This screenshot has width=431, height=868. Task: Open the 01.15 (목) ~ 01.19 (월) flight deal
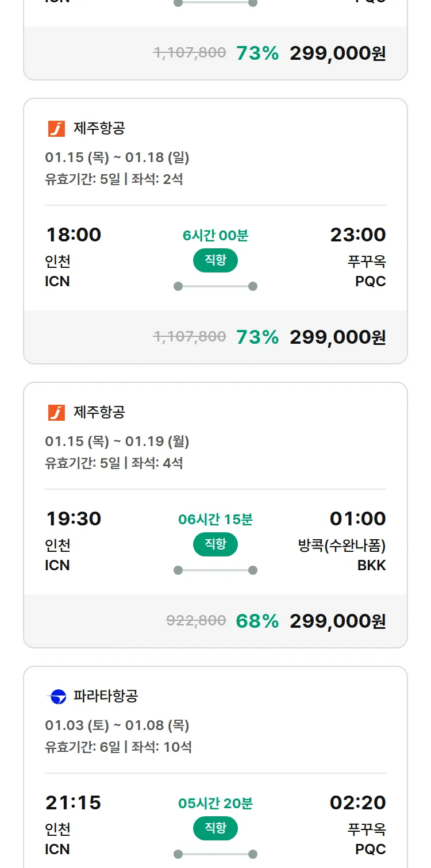[117, 441]
